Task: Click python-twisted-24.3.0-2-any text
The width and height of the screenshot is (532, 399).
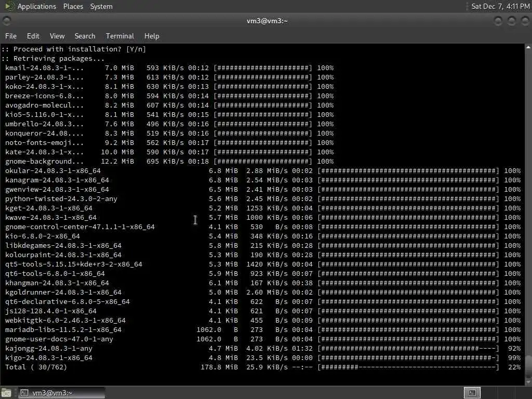Action: (x=61, y=199)
